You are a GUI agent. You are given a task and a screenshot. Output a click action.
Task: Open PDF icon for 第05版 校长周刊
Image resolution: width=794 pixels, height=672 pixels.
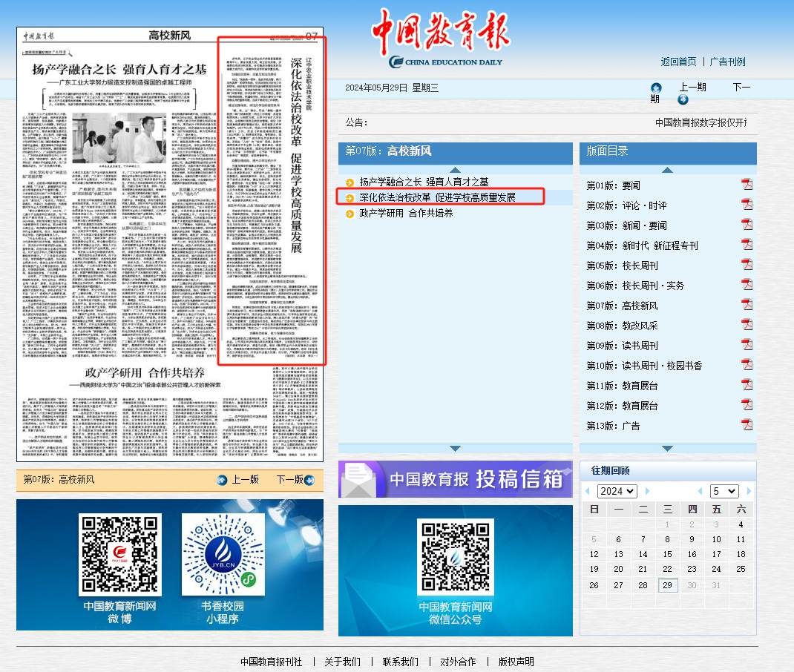click(x=747, y=264)
